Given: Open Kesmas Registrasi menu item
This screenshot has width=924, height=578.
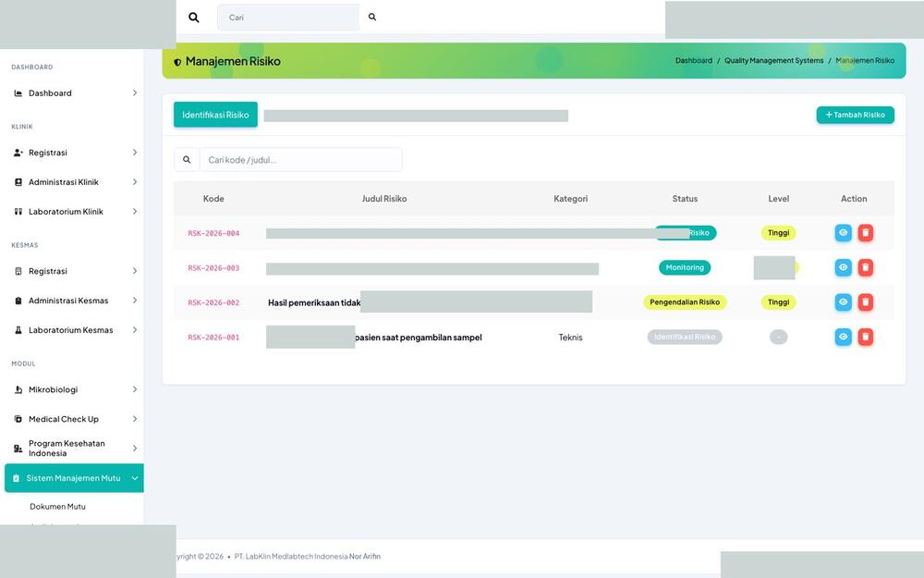Looking at the screenshot, I should 74,271.
